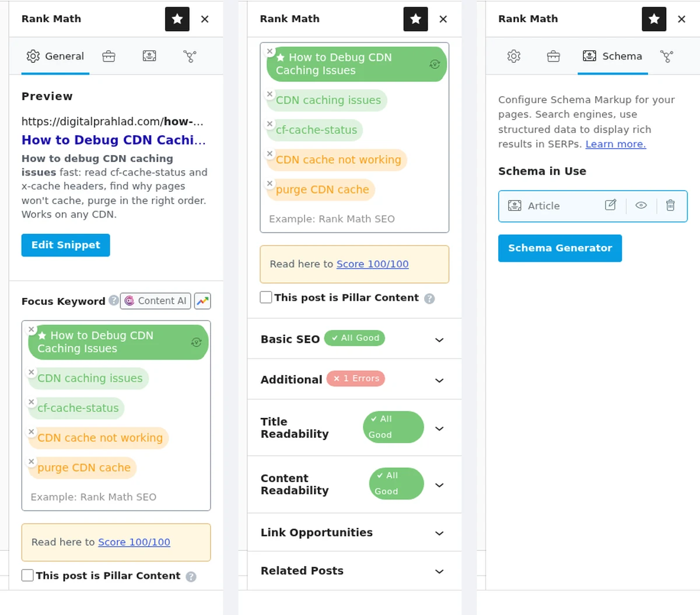Screen dimensions: 700x615
Task: Remove the 'cf-cache-status' keyword in the middle panel
Action: [269, 124]
